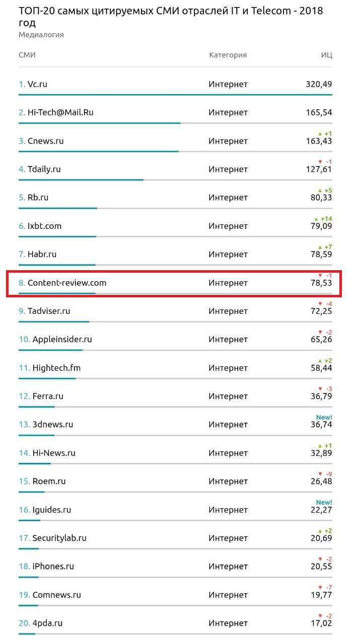Click highlighted Content-review.com entry
Image resolution: width=359 pixels, height=644 pixels.
coord(67,283)
